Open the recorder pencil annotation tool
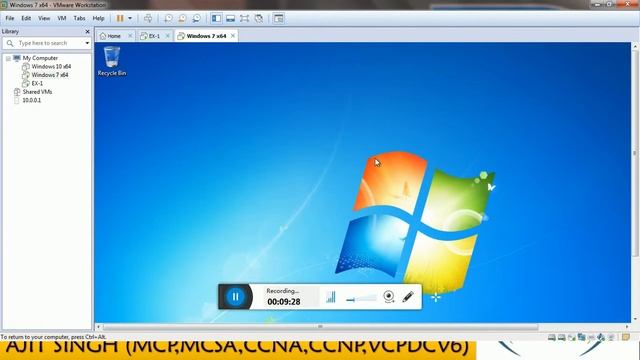Image resolution: width=640 pixels, height=360 pixels. pyautogui.click(x=408, y=297)
